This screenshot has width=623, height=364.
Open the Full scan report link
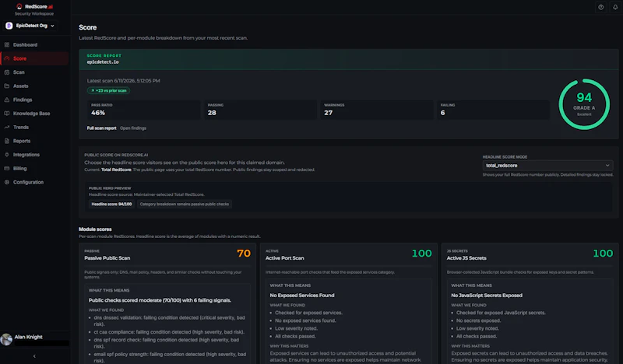tap(102, 128)
